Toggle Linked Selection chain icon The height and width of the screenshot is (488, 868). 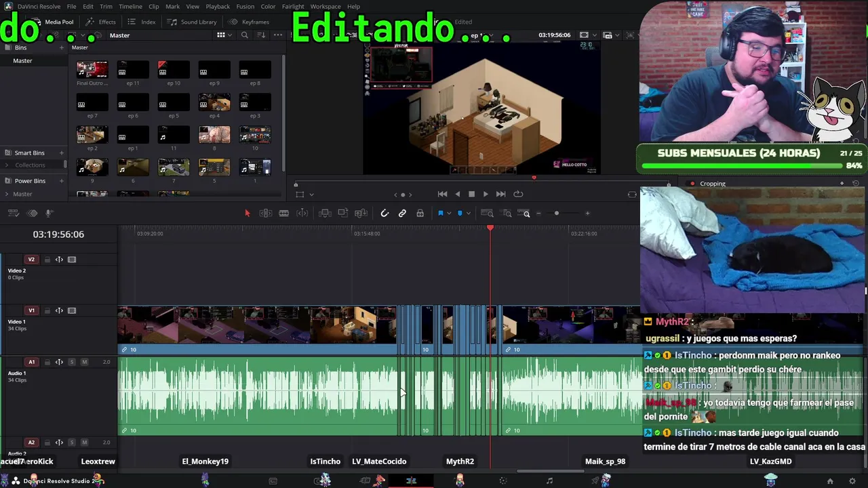pos(402,213)
